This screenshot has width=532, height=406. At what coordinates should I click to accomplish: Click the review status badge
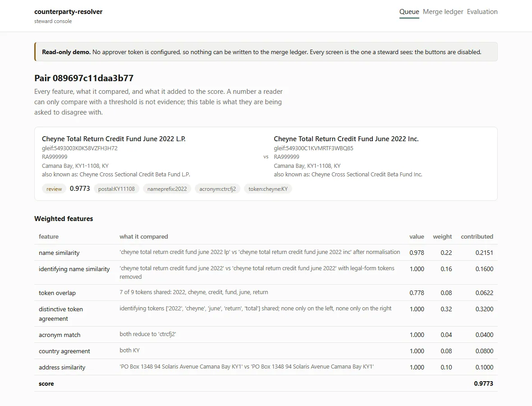[x=54, y=189]
